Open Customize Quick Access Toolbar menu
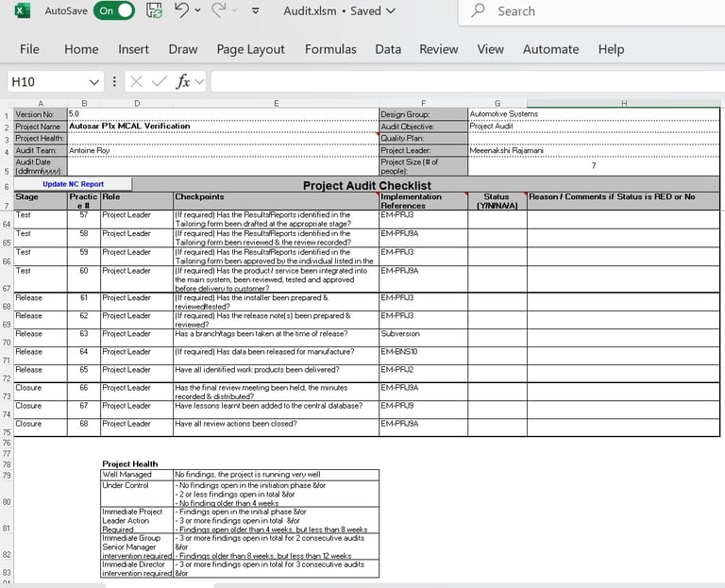 tap(255, 10)
